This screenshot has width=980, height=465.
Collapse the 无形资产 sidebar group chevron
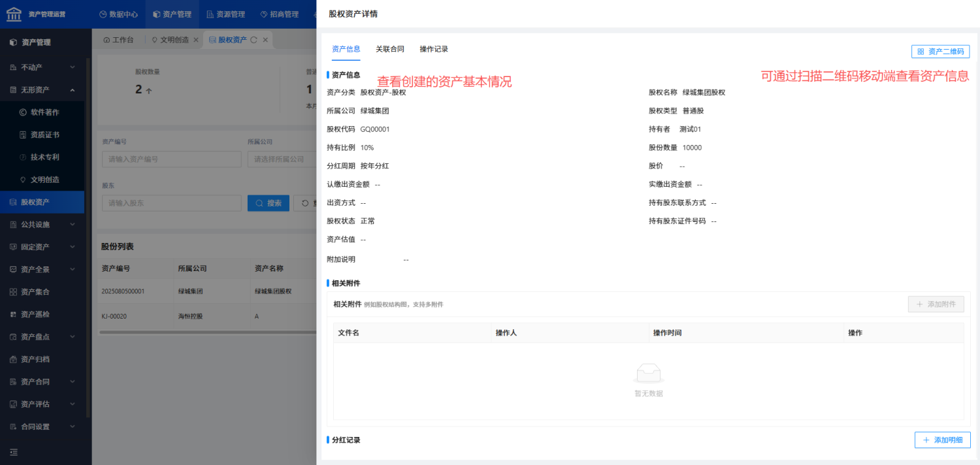[x=72, y=89]
